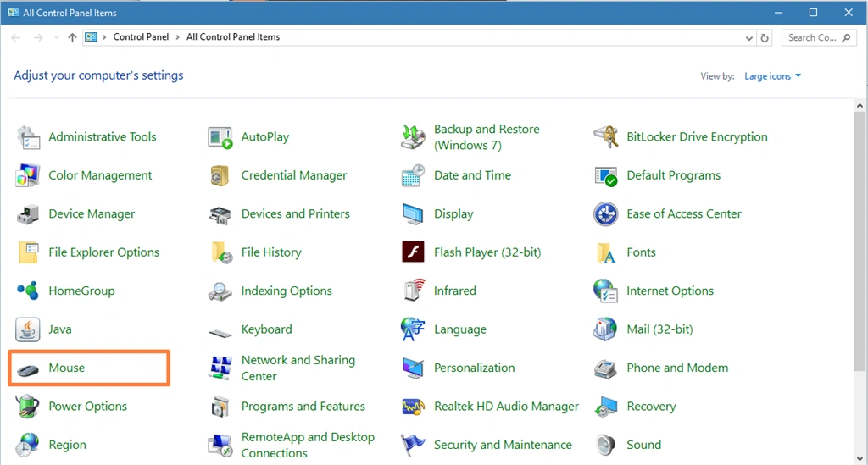Open the Infrared icon
This screenshot has height=465, width=868.
coord(413,291)
